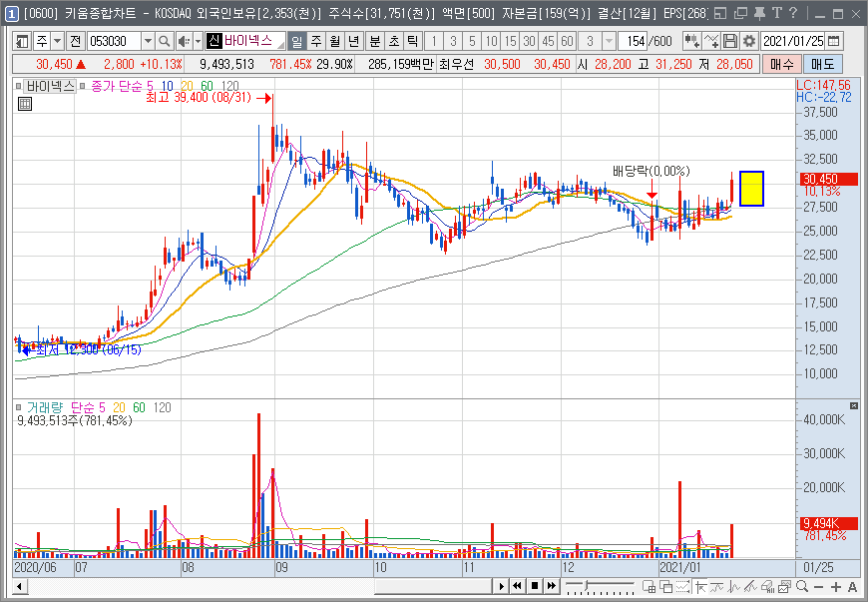Click the date field 2021/01/25
This screenshot has width=868, height=602.
(x=793, y=41)
